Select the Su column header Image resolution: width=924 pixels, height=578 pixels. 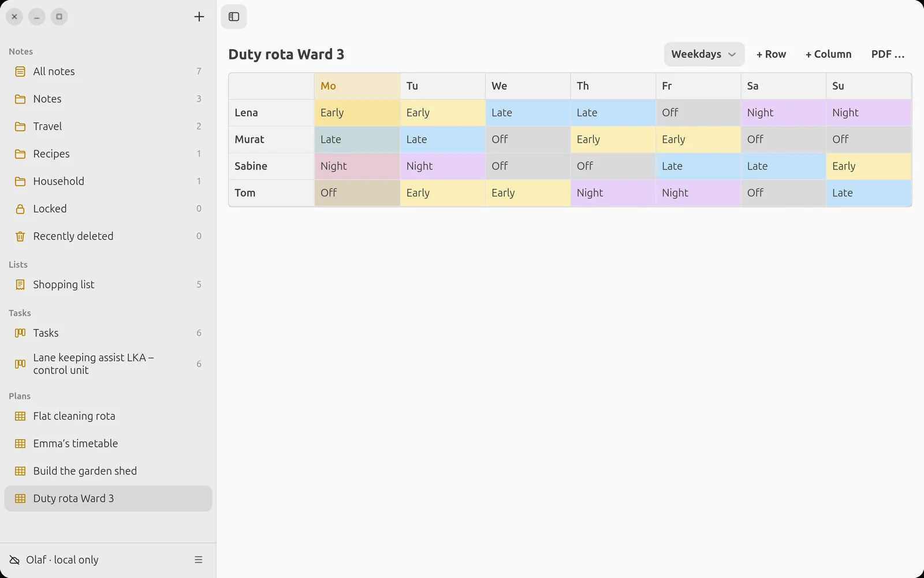[869, 86]
